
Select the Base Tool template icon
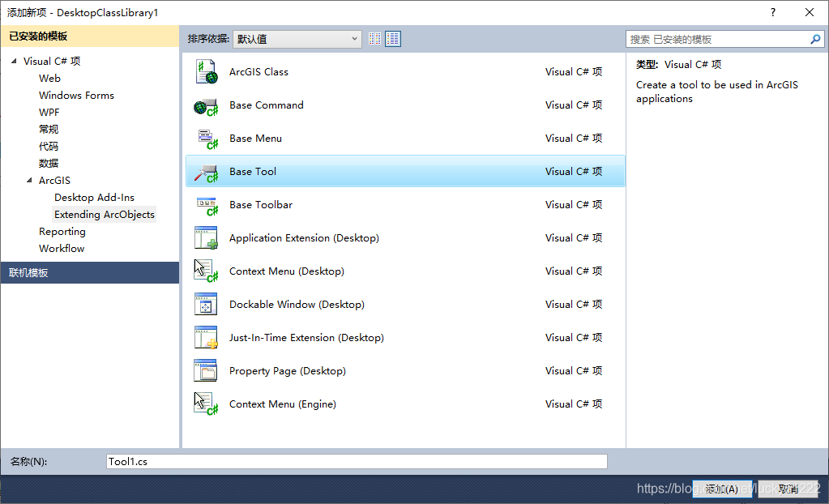tap(206, 172)
